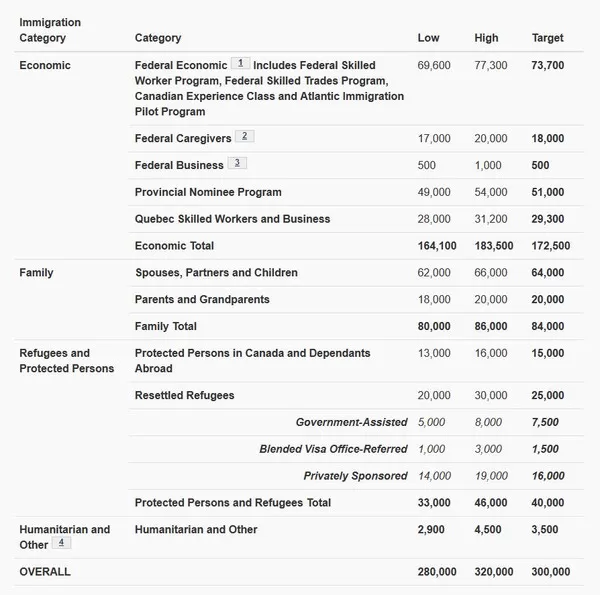The width and height of the screenshot is (600, 595).
Task: Click the High column header
Action: [486, 38]
